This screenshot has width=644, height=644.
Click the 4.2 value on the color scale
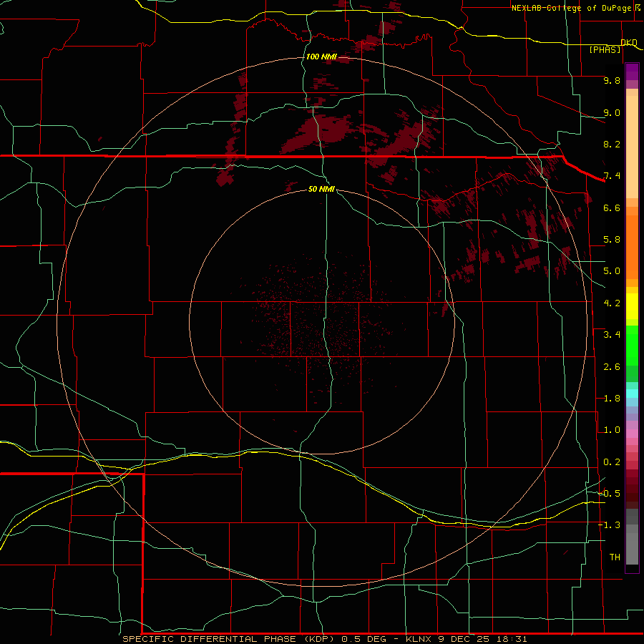point(612,303)
